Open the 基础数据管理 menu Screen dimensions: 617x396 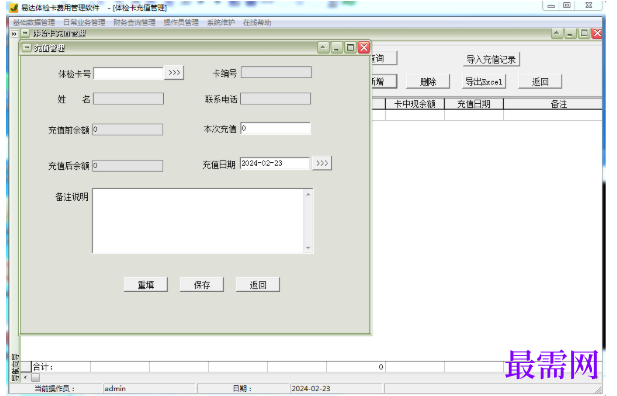point(34,22)
